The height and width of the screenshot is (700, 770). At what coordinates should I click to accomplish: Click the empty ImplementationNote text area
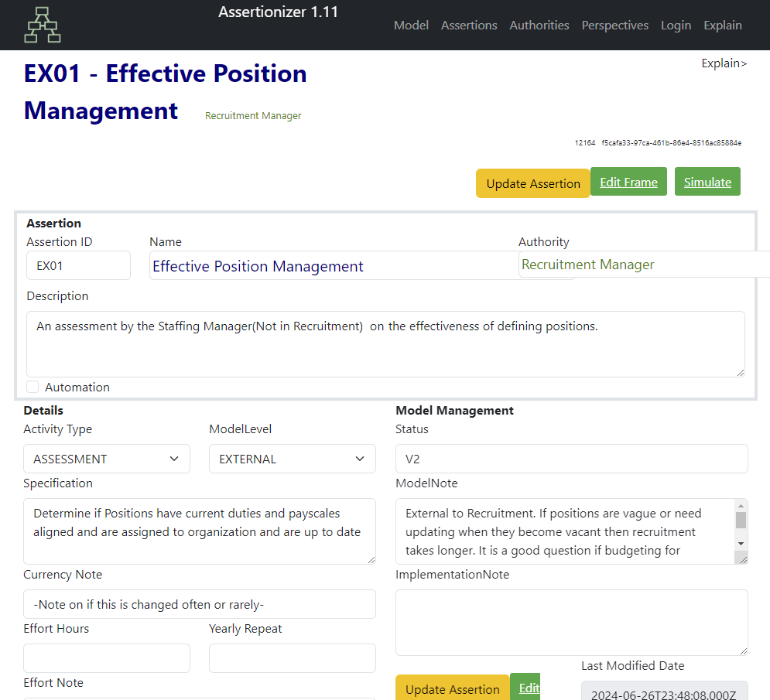tap(572, 623)
